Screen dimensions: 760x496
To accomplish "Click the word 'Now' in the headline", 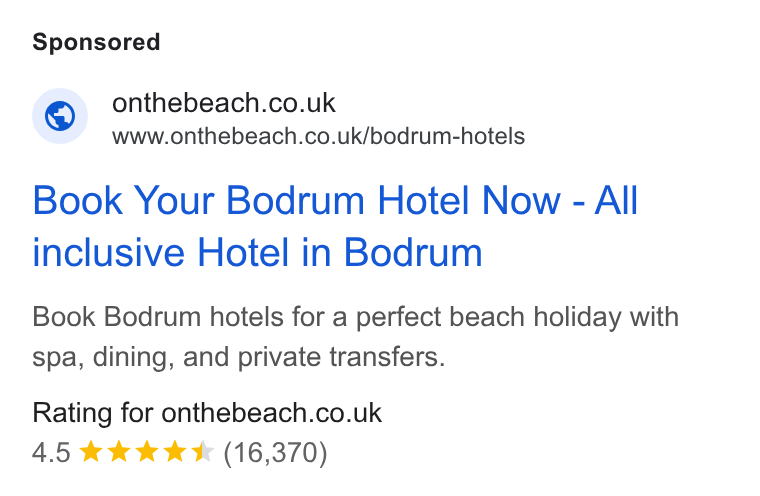I will point(521,200).
